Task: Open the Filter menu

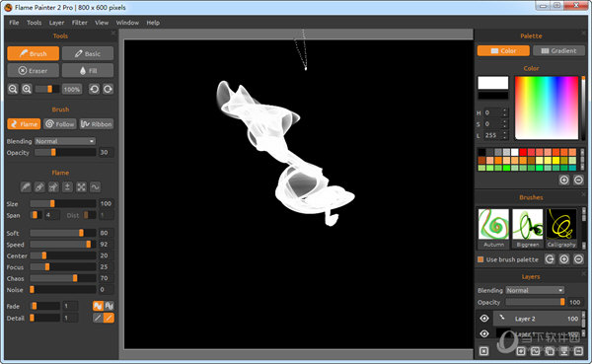Action: coord(80,23)
